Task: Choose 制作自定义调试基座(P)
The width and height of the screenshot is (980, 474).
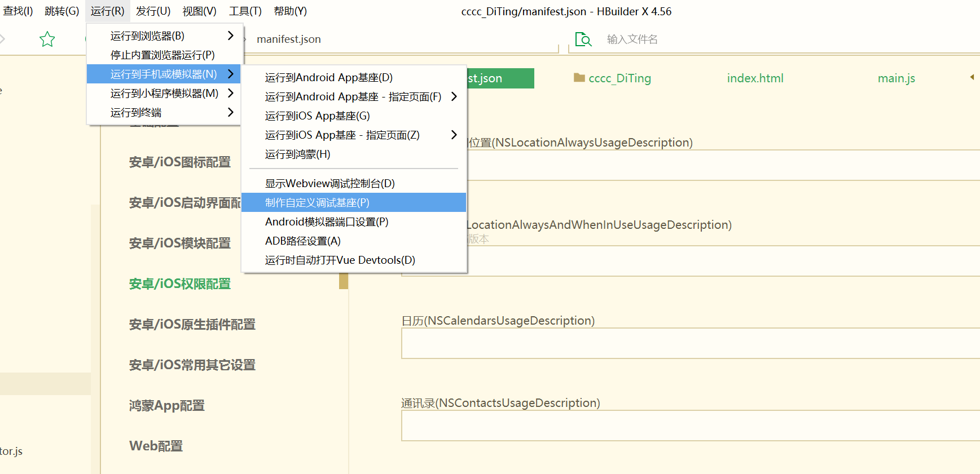Action: [x=354, y=202]
